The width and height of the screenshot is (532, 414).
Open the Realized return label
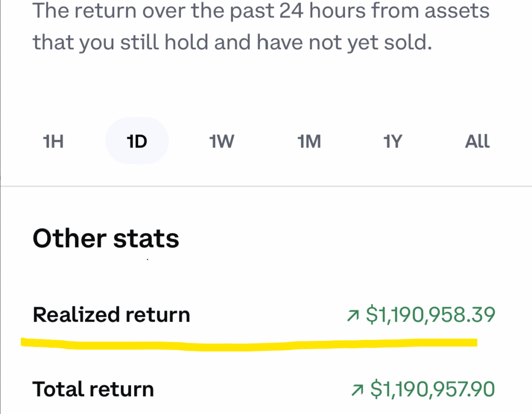111,315
